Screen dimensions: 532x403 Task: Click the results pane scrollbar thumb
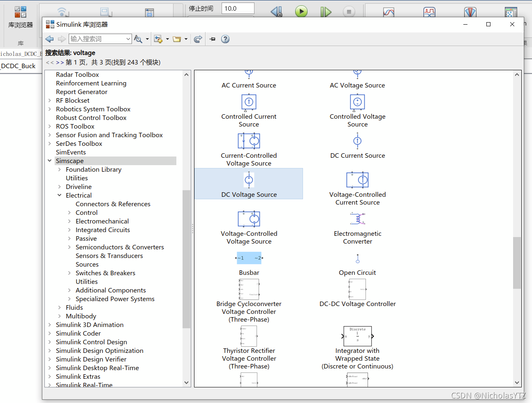click(517, 263)
